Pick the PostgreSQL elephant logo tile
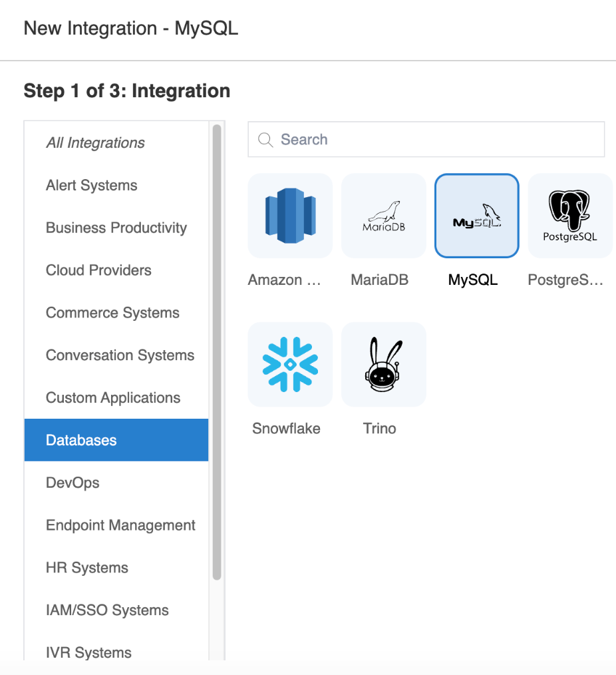The image size is (616, 675). point(570,216)
